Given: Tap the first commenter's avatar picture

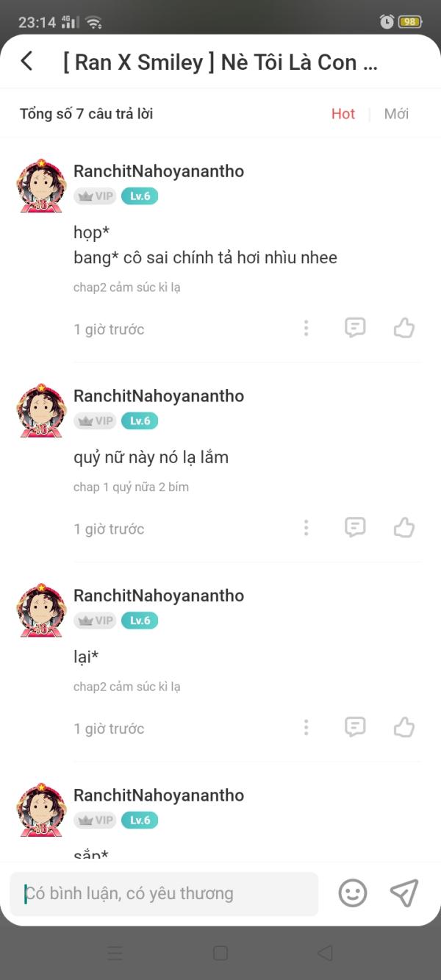Looking at the screenshot, I should (x=42, y=186).
